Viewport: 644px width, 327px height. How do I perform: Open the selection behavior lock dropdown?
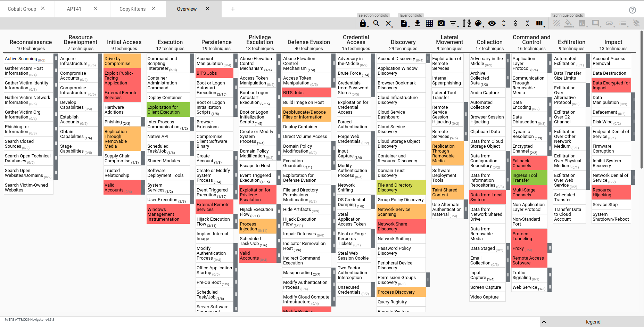pyautogui.click(x=363, y=23)
